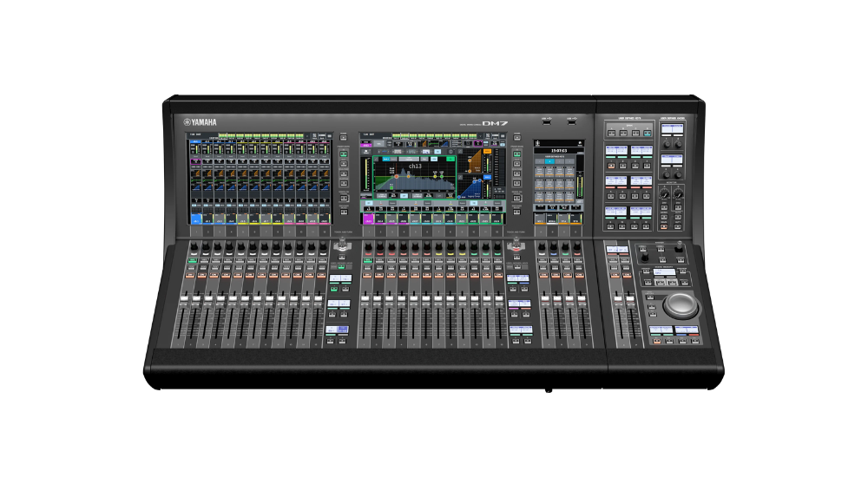Click user defined knob 2 at top right

coord(678,145)
